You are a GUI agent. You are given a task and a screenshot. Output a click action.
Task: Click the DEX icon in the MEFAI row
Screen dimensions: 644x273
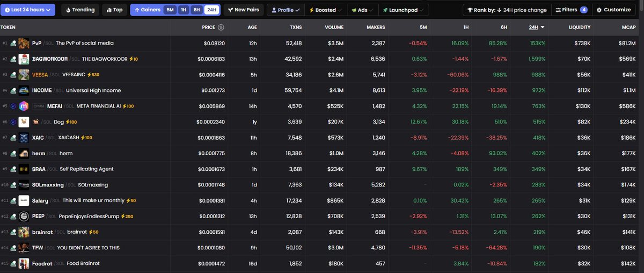13,106
